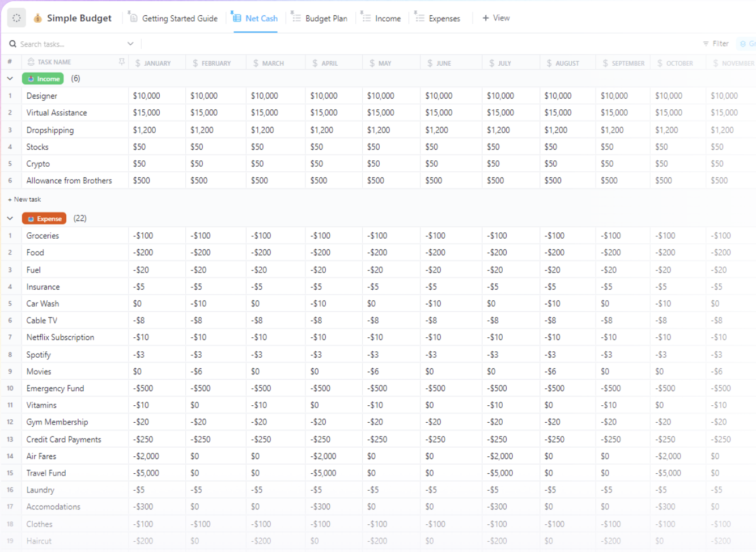756x552 pixels.
Task: Click the Simple Budget title
Action: tap(79, 18)
